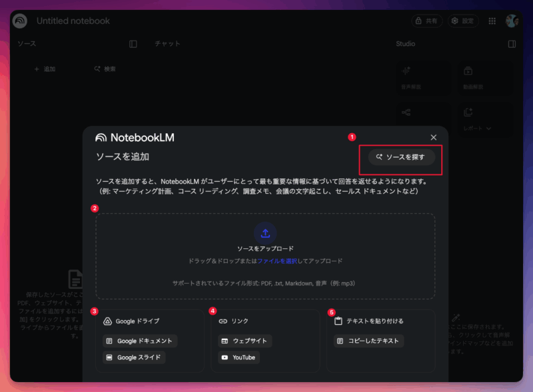Image resolution: width=533 pixels, height=392 pixels.
Task: Open the user account avatar
Action: [x=512, y=21]
